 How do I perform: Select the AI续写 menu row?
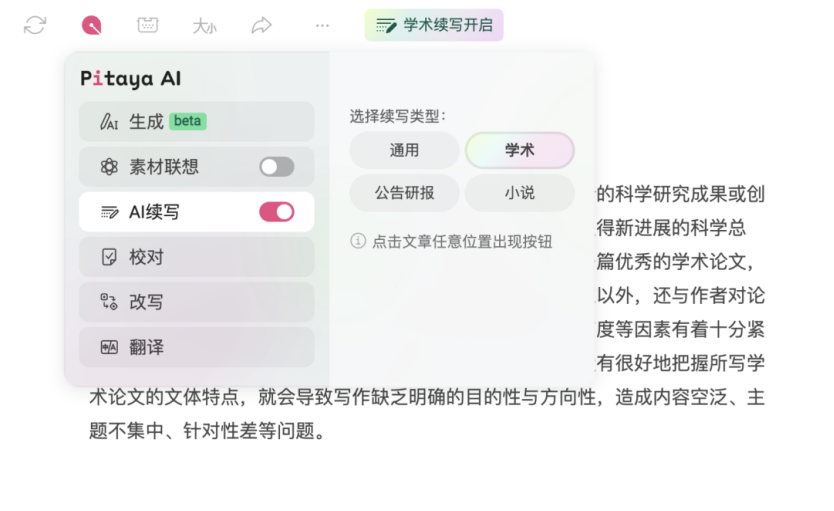click(196, 212)
